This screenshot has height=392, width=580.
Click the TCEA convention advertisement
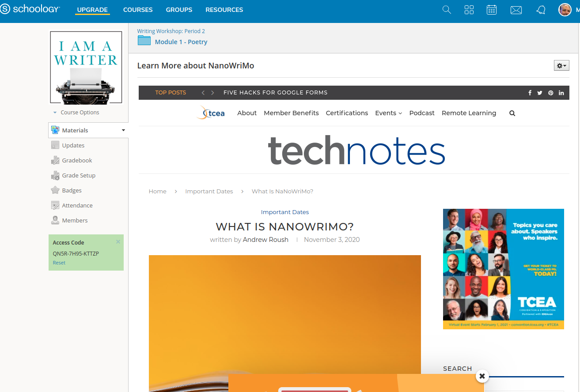click(x=504, y=269)
